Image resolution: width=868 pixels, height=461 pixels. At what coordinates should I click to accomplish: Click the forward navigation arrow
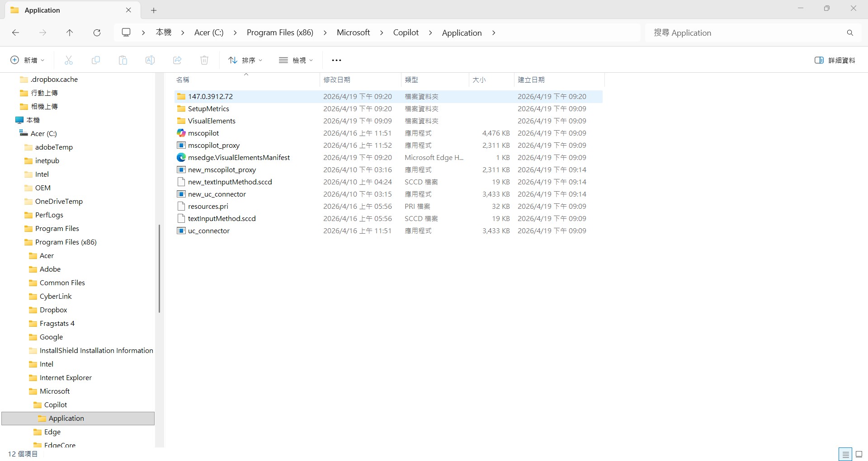coord(42,33)
